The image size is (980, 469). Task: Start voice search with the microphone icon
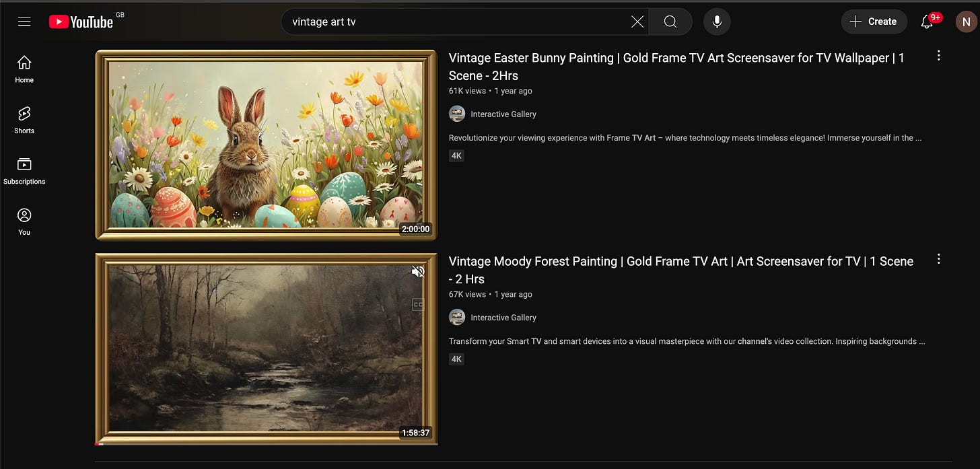717,22
